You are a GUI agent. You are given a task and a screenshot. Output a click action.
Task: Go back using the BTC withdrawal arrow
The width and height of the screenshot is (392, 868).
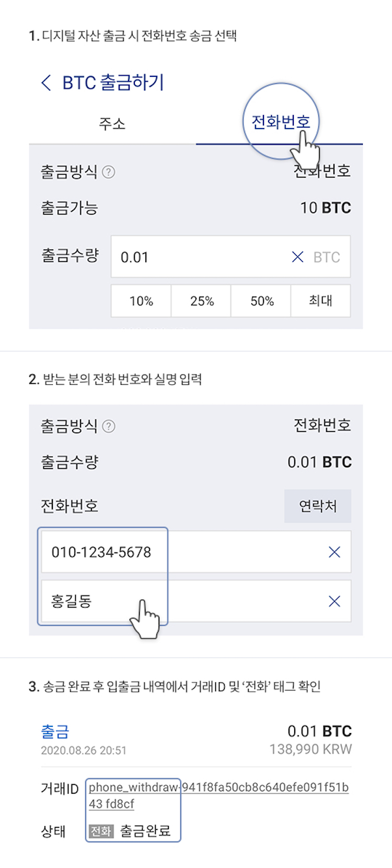46,83
